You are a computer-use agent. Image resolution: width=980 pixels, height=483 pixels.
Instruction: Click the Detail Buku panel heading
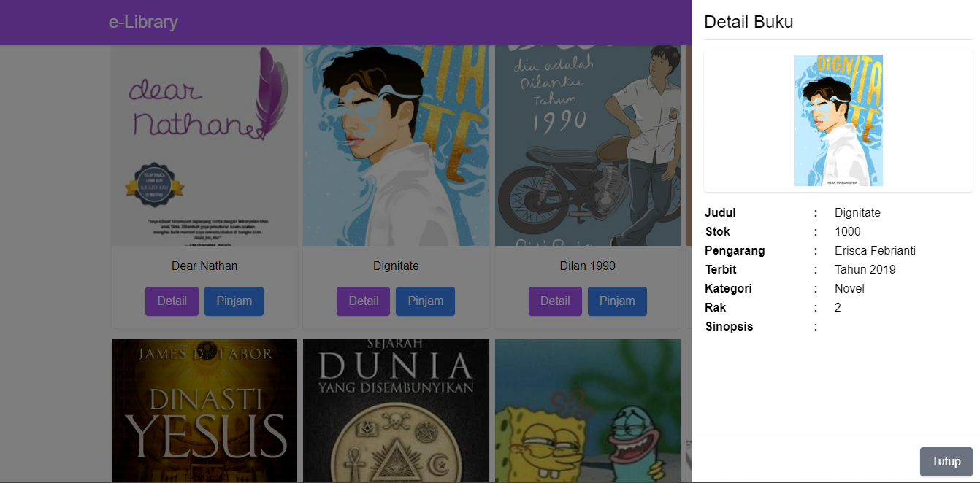pos(749,22)
